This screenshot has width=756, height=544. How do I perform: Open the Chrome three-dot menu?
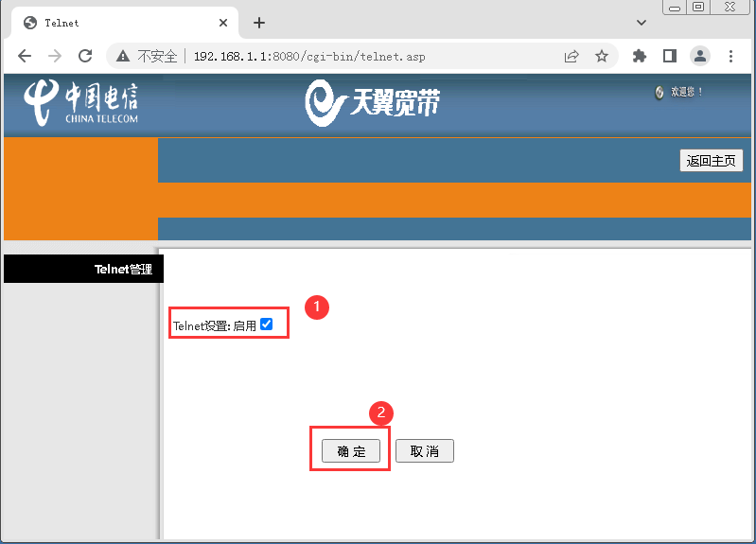pyautogui.click(x=731, y=57)
